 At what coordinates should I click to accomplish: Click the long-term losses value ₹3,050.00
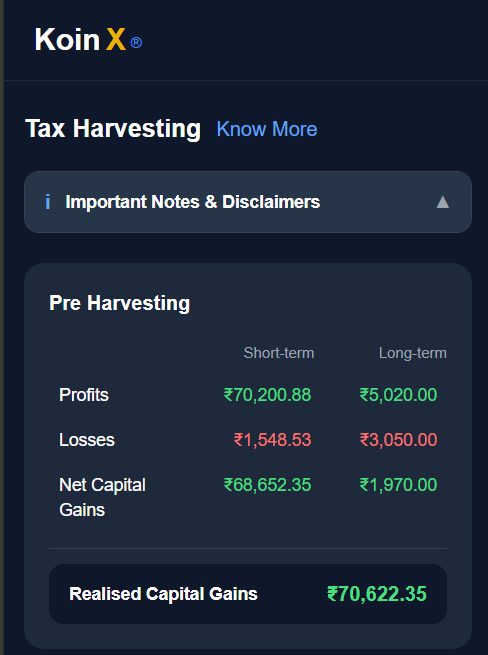pos(398,440)
